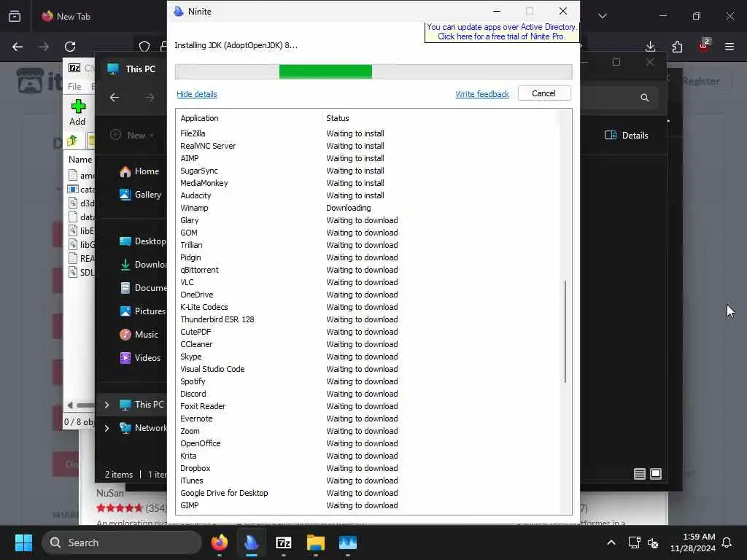Minimize the Ninite window
This screenshot has width=747, height=560.
496,11
